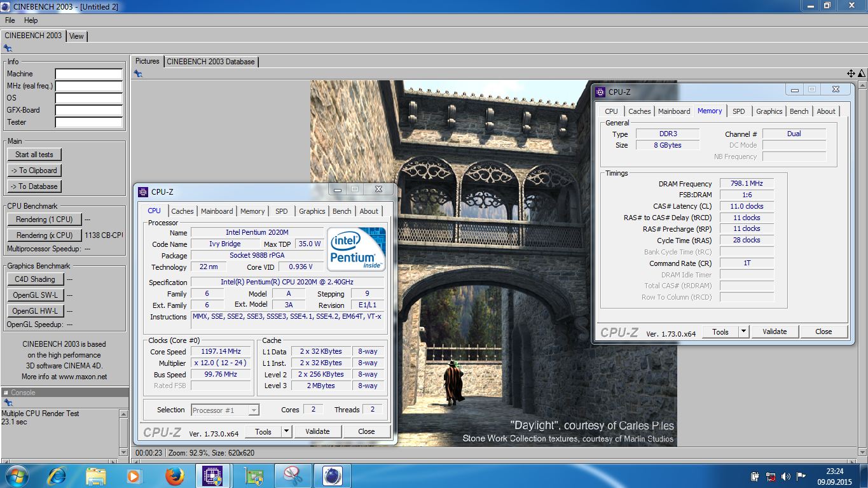
Task: Open the Snipping Tool taskbar icon
Action: pos(293,476)
